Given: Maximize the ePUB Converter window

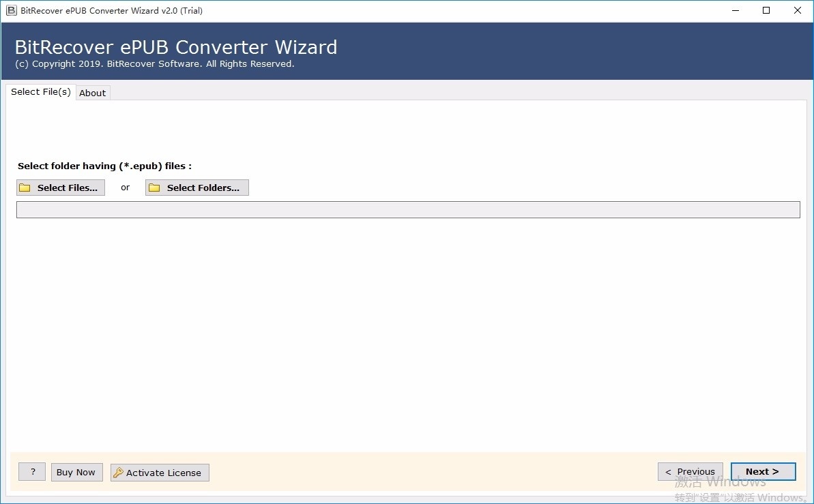Looking at the screenshot, I should (766, 10).
